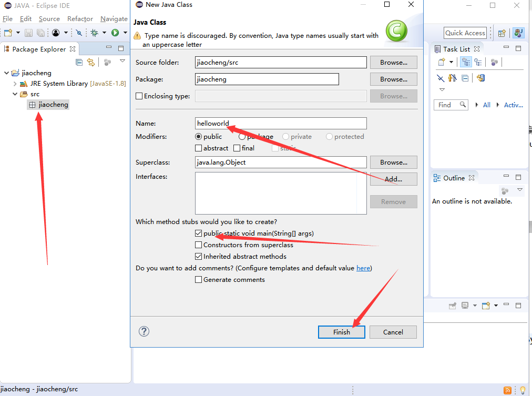This screenshot has height=396, width=532.
Task: Open the Navigate menu
Action: point(114,18)
